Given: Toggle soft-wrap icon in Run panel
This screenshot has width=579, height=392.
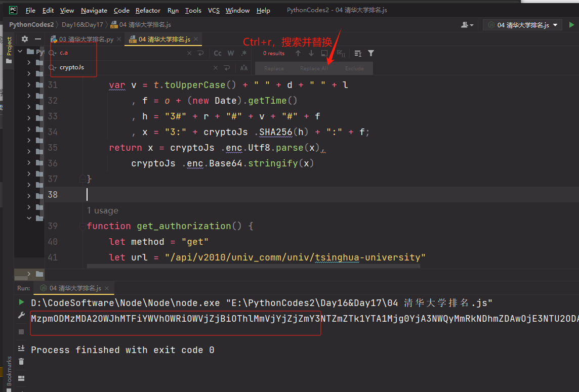Looking at the screenshot, I should (x=21, y=348).
